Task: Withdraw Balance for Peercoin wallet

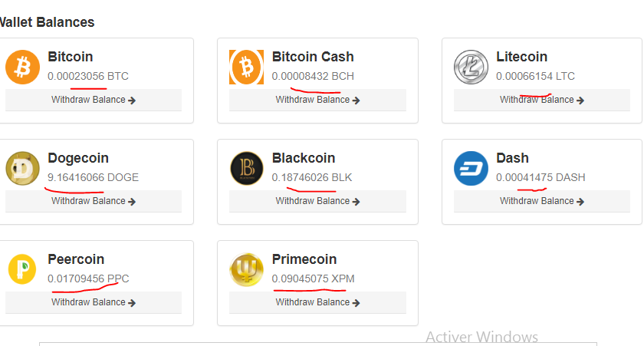Action: (94, 302)
